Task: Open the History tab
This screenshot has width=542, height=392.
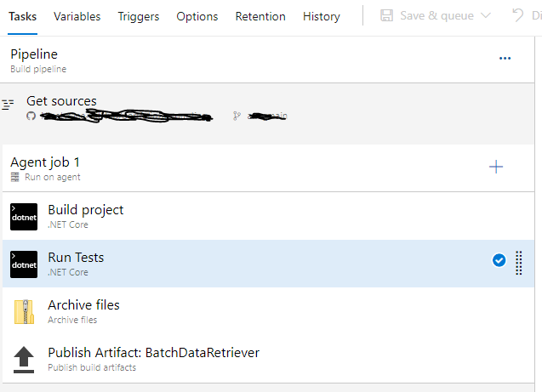Action: click(321, 16)
